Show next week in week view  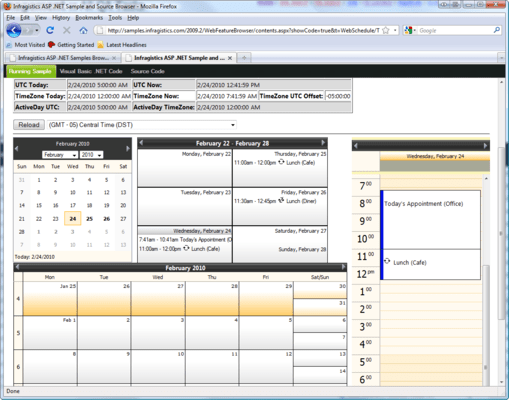pos(323,143)
